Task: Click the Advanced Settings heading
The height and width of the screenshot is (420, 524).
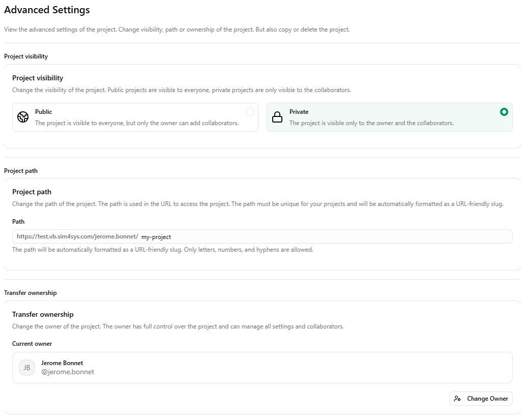Action: [47, 10]
